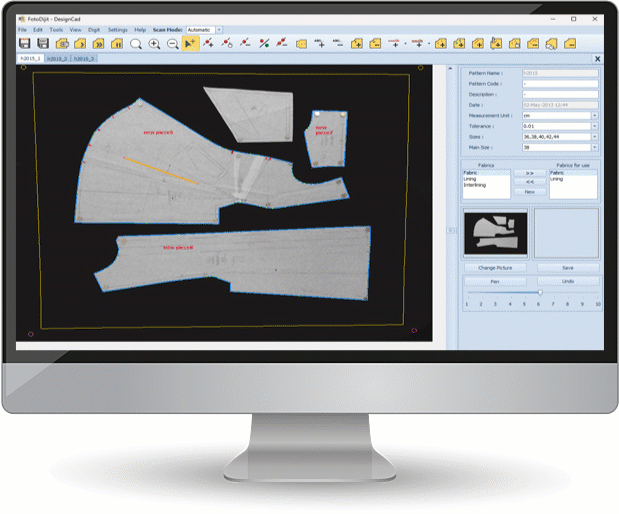Close the side panel with X
619x514 pixels.
tap(597, 59)
